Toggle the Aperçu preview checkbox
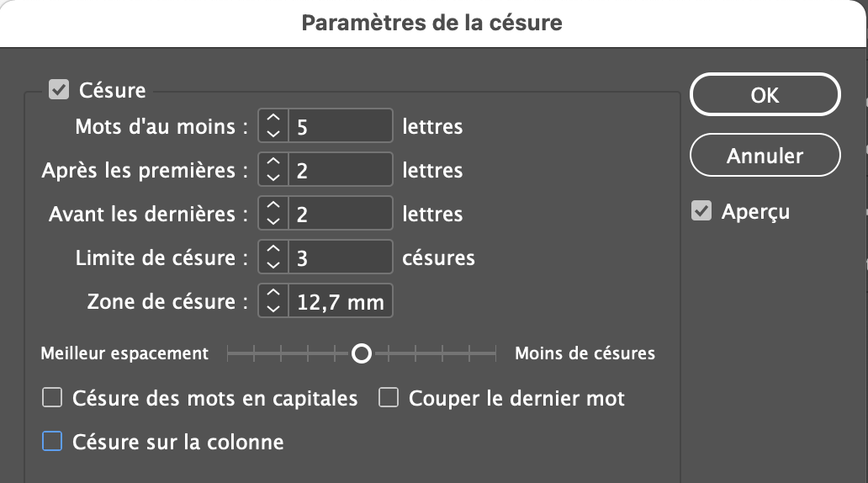The width and height of the screenshot is (868, 483). 701,210
